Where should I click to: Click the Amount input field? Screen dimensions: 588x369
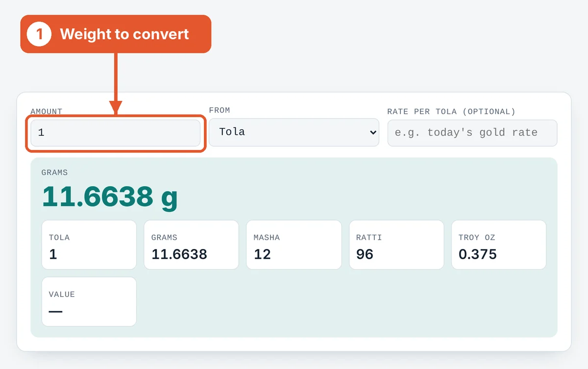click(116, 133)
